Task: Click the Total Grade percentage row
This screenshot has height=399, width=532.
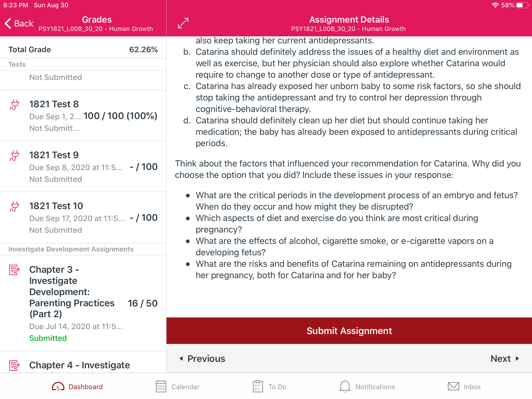Action: pyautogui.click(x=83, y=49)
